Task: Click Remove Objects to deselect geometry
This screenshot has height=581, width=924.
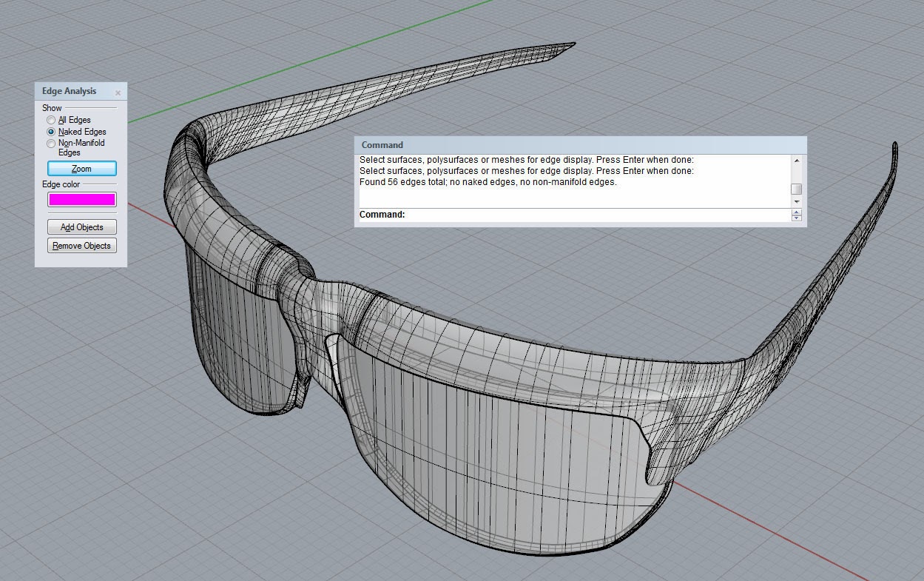Action: (81, 245)
